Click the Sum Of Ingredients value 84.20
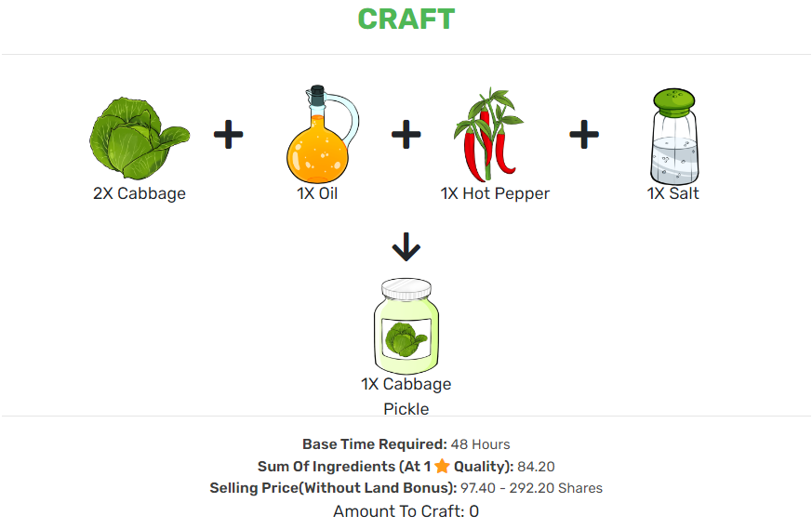812x529 pixels. [x=536, y=467]
